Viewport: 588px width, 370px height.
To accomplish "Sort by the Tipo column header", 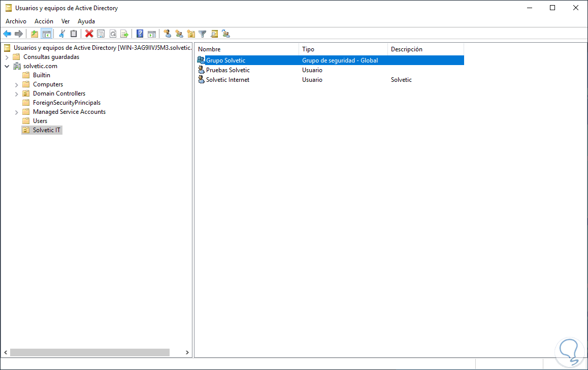I will click(343, 49).
